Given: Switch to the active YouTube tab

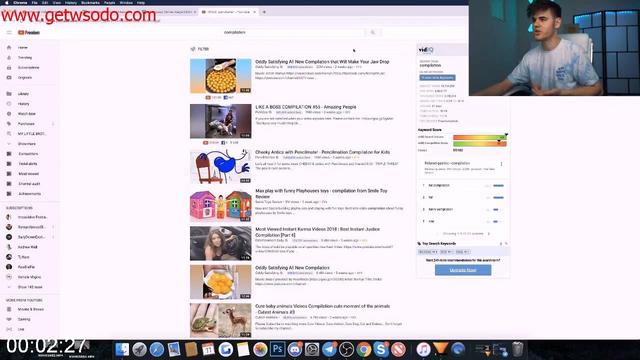Looking at the screenshot, I should pos(229,12).
